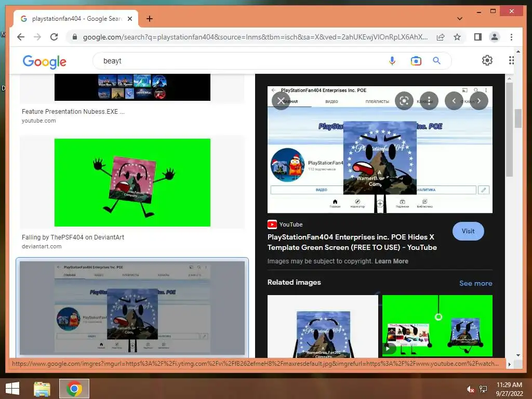The width and height of the screenshot is (532, 399).
Task: Open the large preview image
Action: click(x=380, y=150)
